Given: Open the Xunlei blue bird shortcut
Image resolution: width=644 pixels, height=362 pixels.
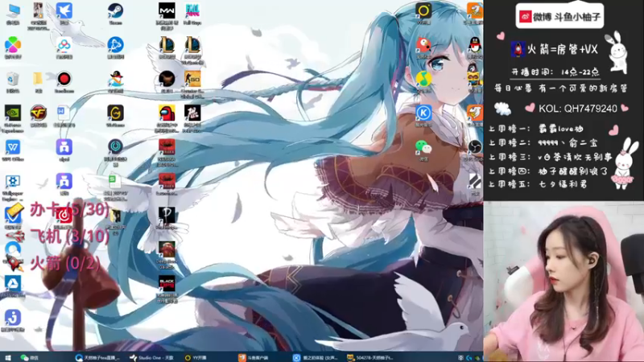Looking at the screenshot, I should point(64,11).
